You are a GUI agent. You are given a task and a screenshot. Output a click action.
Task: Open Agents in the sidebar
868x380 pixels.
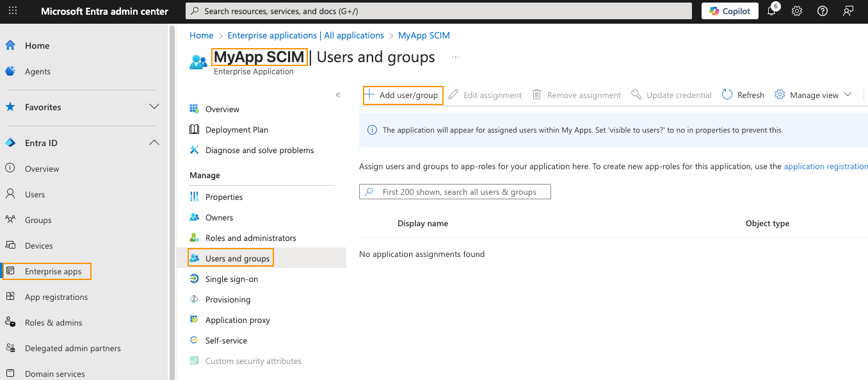click(x=38, y=71)
